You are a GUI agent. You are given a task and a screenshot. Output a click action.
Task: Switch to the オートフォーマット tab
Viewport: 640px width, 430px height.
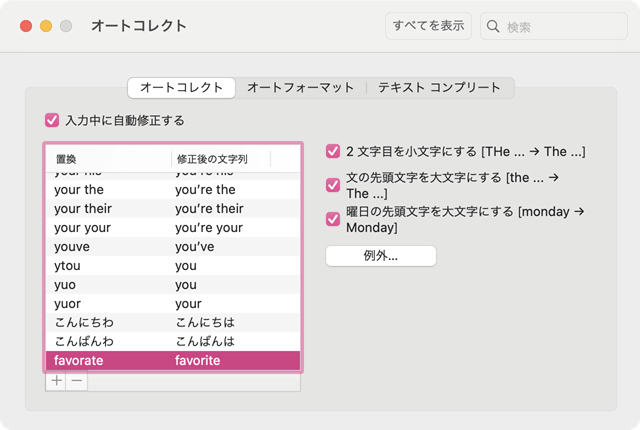[300, 88]
